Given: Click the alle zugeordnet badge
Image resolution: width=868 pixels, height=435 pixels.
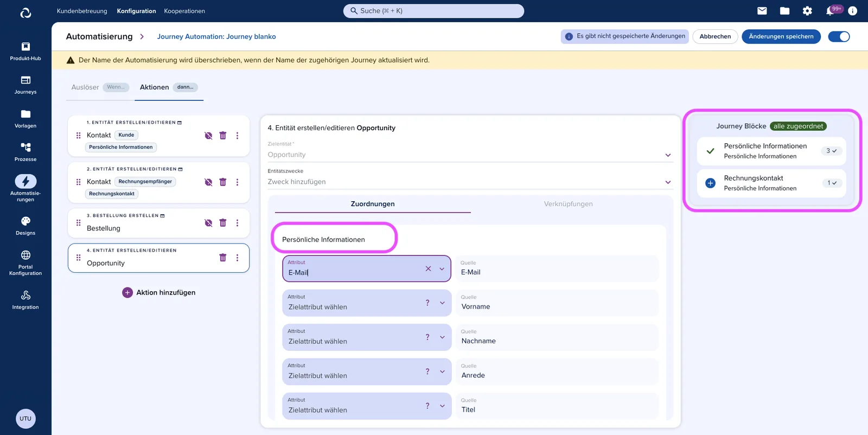Looking at the screenshot, I should pos(798,126).
